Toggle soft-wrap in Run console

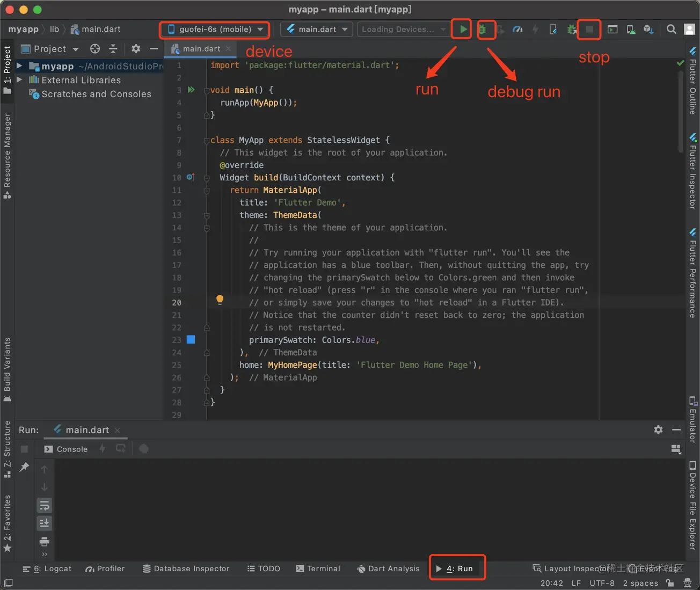pos(45,505)
